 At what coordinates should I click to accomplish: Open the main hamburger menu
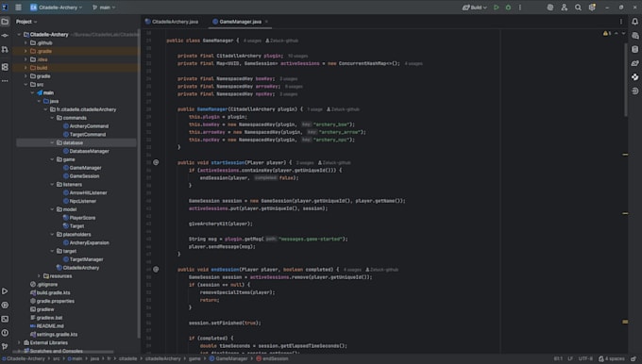(19, 8)
